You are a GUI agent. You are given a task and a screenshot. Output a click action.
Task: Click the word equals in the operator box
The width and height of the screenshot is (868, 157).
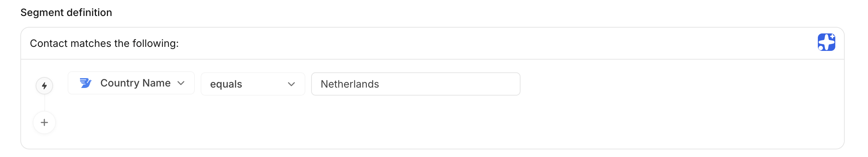226,84
